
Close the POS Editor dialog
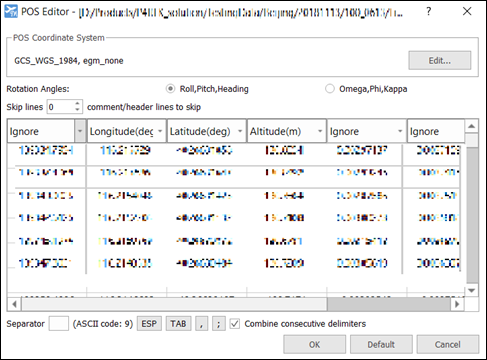point(467,12)
